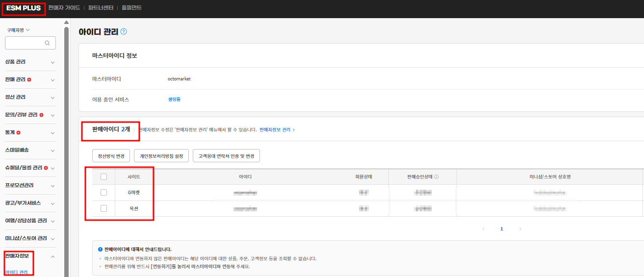Check the 옥션 row checkbox
Image resolution: width=644 pixels, height=277 pixels.
click(x=103, y=208)
